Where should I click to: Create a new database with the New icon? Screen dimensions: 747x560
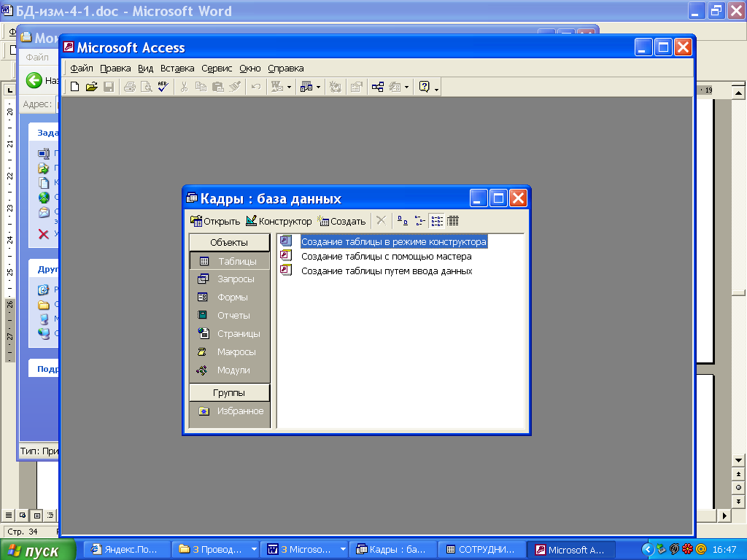point(75,87)
